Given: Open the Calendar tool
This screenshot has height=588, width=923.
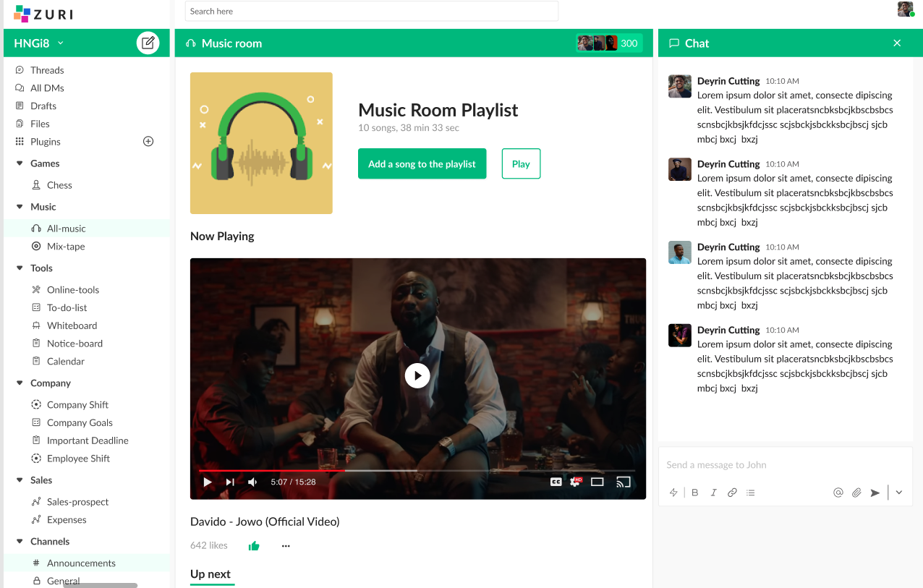Looking at the screenshot, I should tap(66, 362).
